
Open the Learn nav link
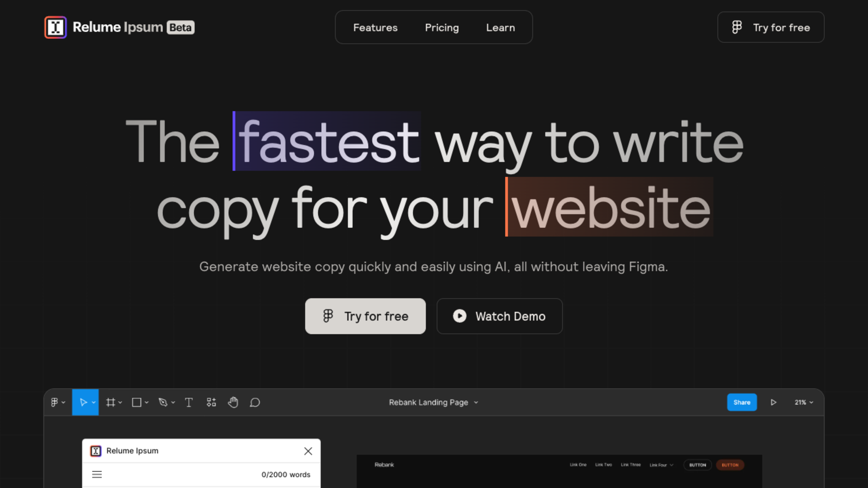(x=500, y=28)
